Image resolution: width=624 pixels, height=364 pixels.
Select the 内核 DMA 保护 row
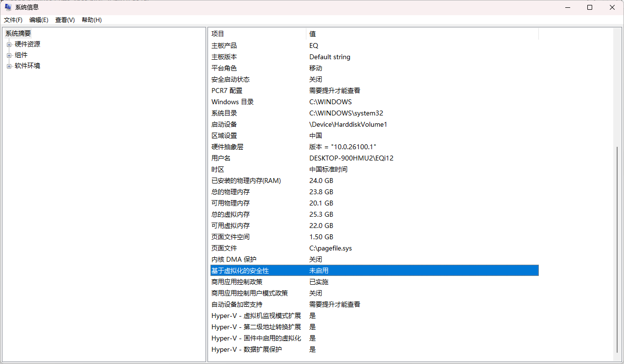coord(233,259)
